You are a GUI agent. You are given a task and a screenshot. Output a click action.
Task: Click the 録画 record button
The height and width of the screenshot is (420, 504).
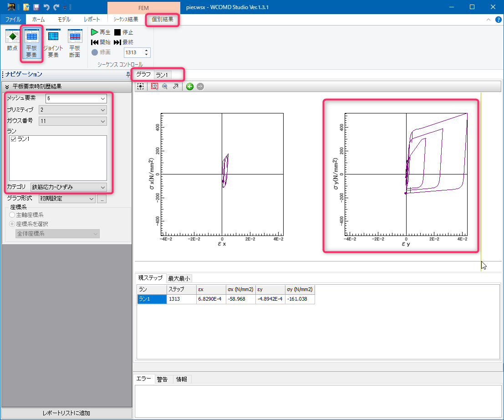101,52
